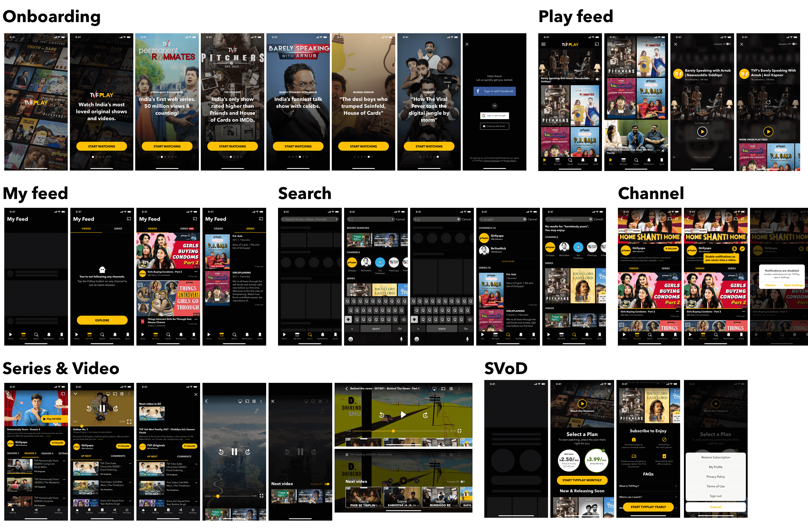Tap WhatsApp icon on Humorously Yours bottom bar

pos(59,510)
